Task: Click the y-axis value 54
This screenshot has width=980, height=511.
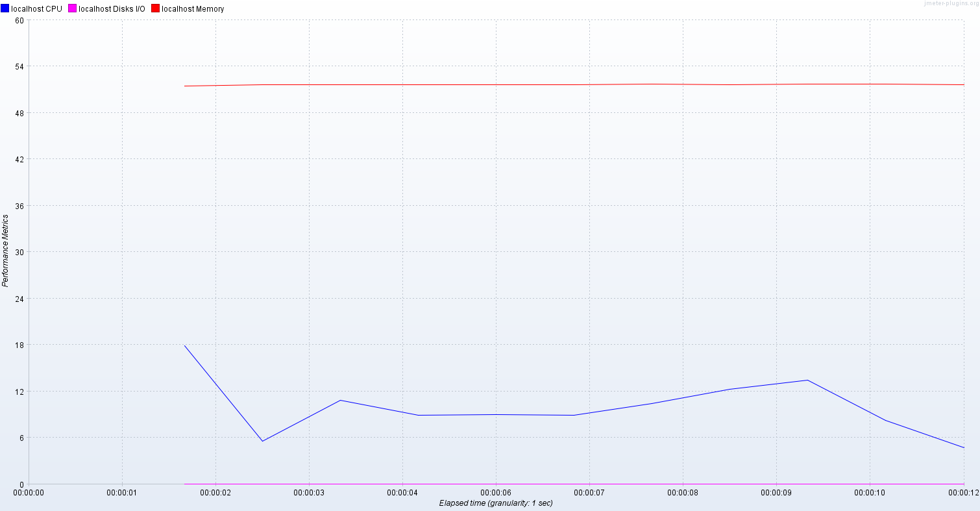Action: point(19,66)
